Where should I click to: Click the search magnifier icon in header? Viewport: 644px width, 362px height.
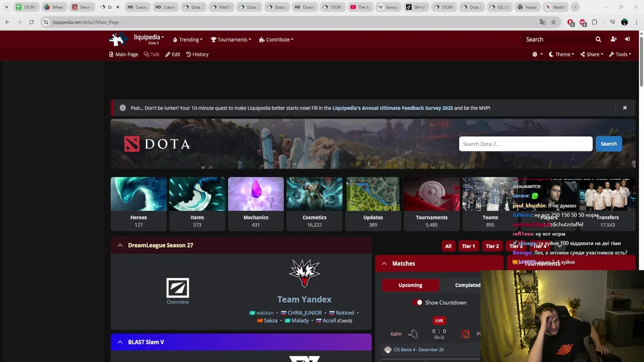pyautogui.click(x=598, y=39)
